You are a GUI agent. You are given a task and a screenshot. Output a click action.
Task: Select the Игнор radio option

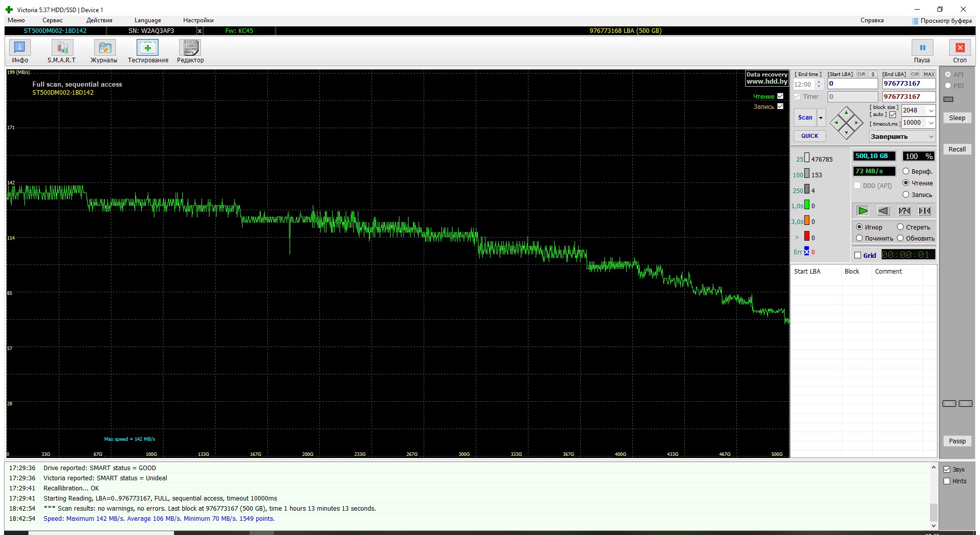[859, 227]
